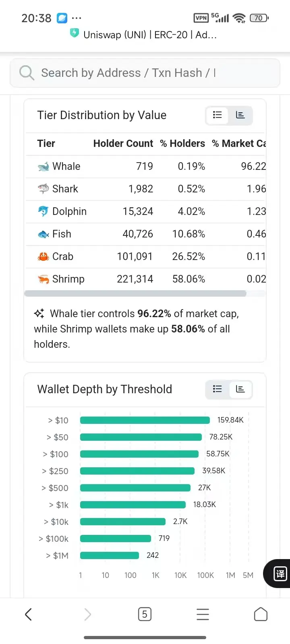Open the browser hamburger menu
This screenshot has height=644, width=290.
click(203, 614)
